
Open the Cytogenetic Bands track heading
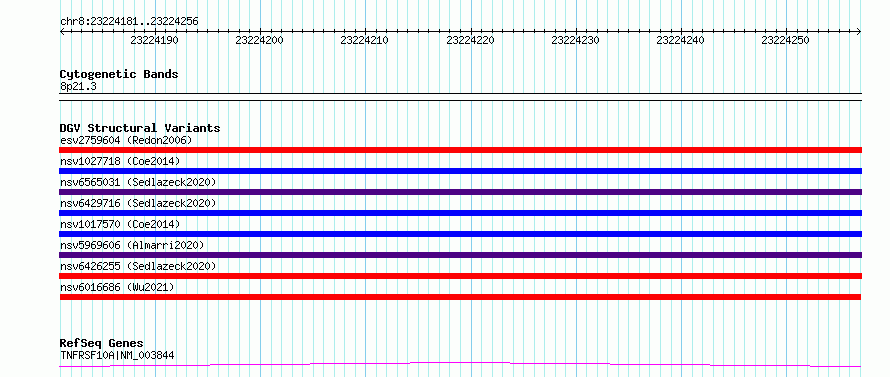tap(119, 74)
